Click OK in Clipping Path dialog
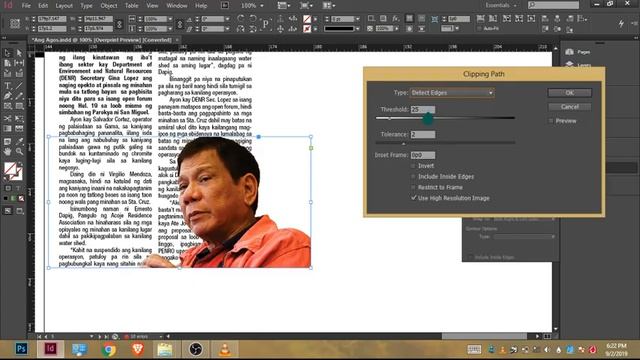 pyautogui.click(x=569, y=93)
